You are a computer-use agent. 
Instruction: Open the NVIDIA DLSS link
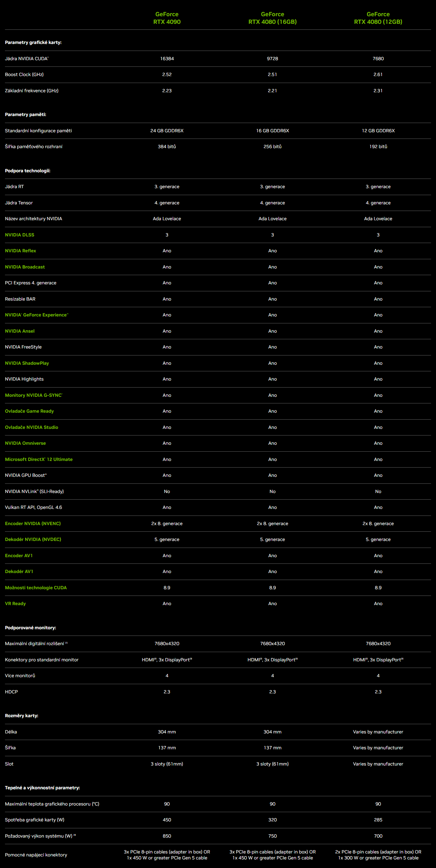(x=19, y=235)
